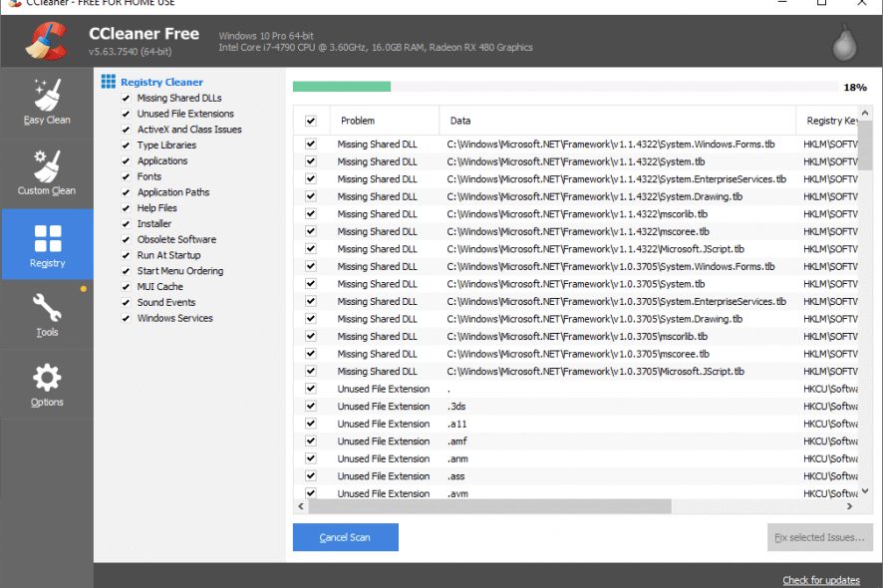Toggle Windows Services checkbox
Viewport: 883px width, 588px height.
click(127, 319)
